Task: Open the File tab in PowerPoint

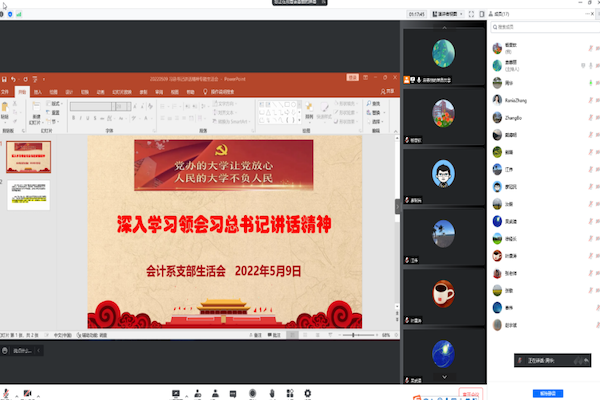Action: pyautogui.click(x=6, y=91)
